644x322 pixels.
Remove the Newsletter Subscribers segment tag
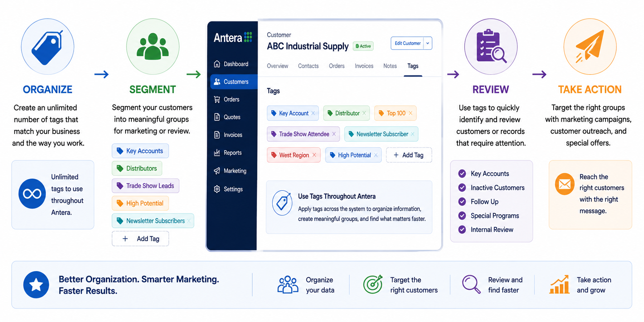click(x=189, y=221)
